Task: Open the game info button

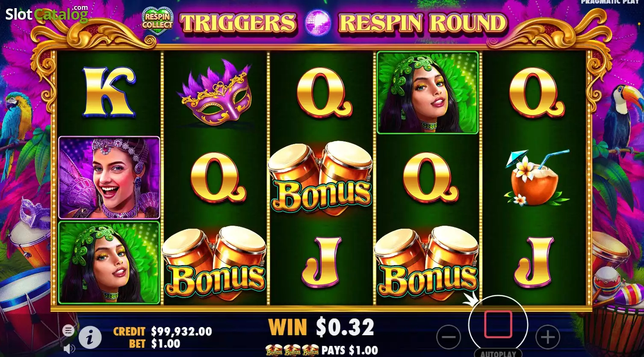Action: (x=90, y=338)
